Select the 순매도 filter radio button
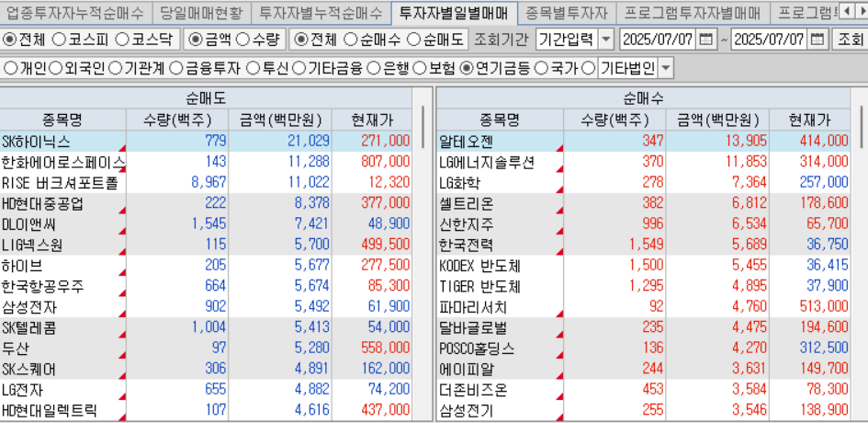The image size is (868, 423). click(x=414, y=40)
